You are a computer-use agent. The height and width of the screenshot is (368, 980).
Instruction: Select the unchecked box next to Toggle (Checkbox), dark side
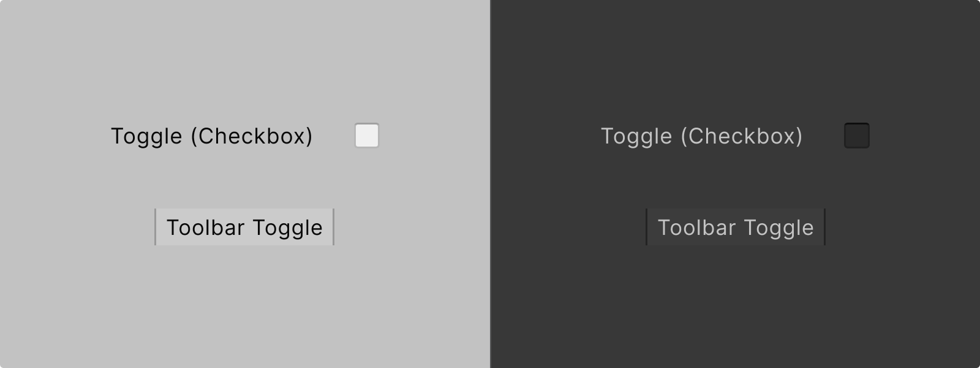(857, 136)
